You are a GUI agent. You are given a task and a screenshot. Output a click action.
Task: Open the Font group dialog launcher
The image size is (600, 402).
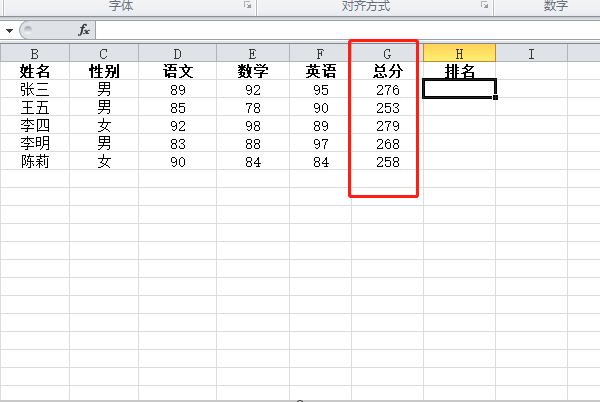coord(248,5)
